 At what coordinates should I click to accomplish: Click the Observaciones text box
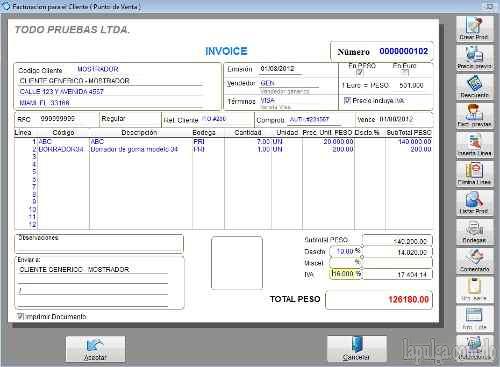(99, 243)
